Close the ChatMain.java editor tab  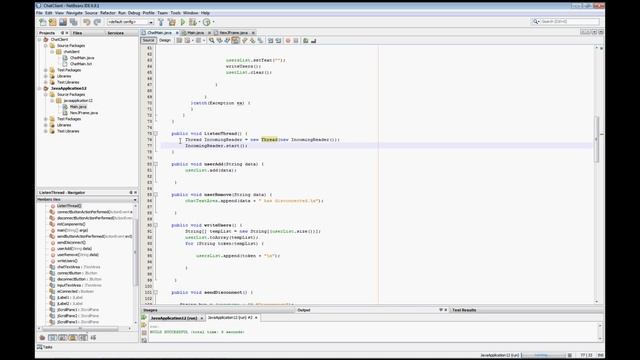177,33
